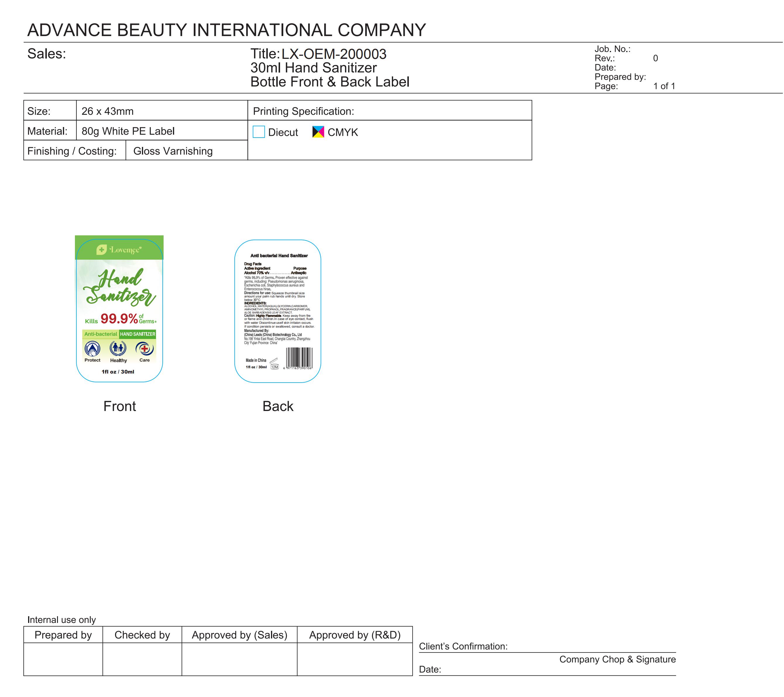Click the Anti-bacterial light green banner
The height and width of the screenshot is (697, 784).
(x=100, y=334)
